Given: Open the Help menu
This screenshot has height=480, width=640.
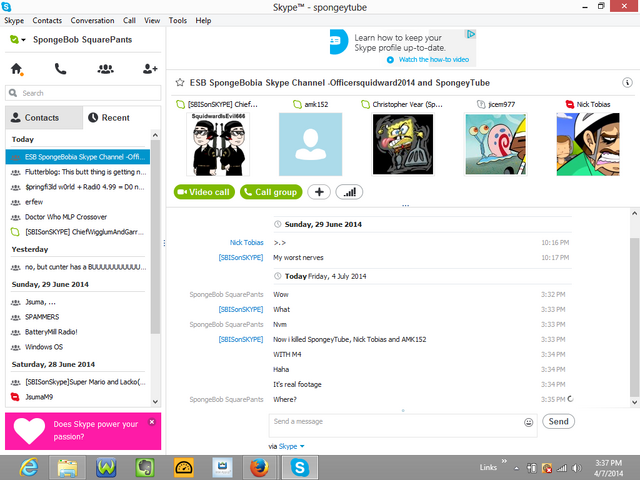Looking at the screenshot, I should tap(203, 20).
